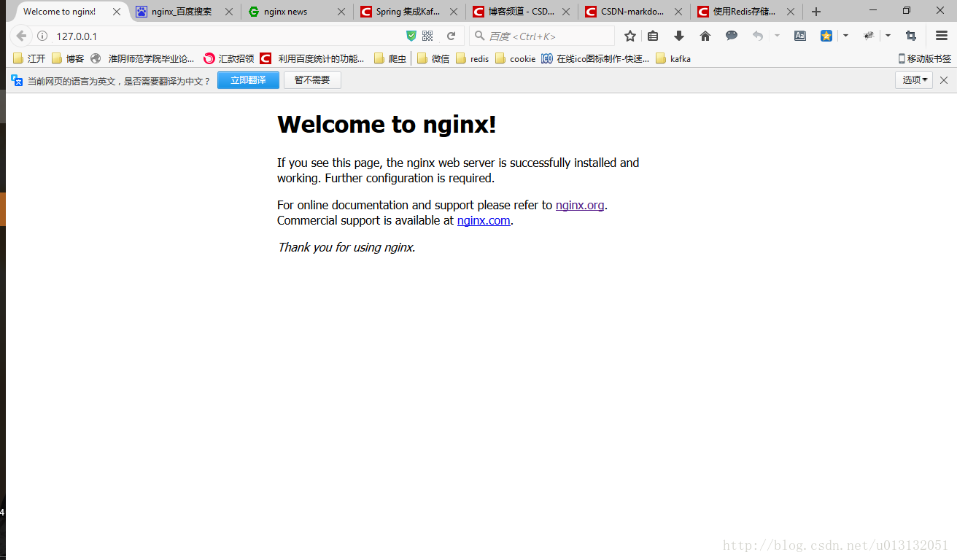Click the 暂不需要 not now button
Screen dimensions: 957x560
coord(312,80)
